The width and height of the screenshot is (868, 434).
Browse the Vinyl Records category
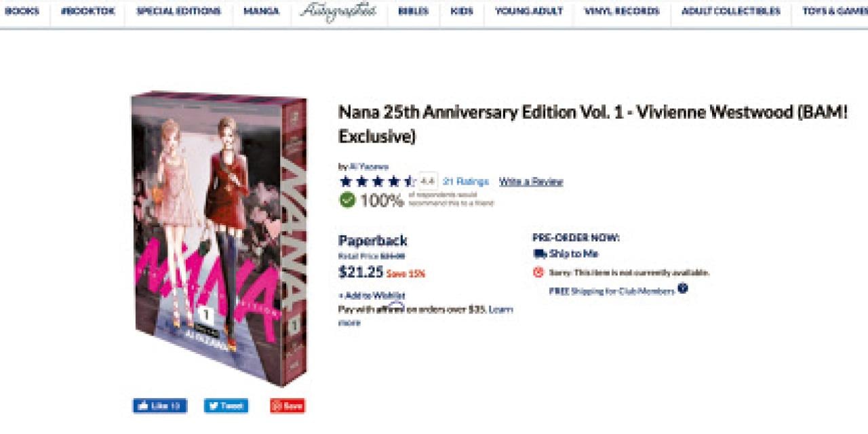622,12
